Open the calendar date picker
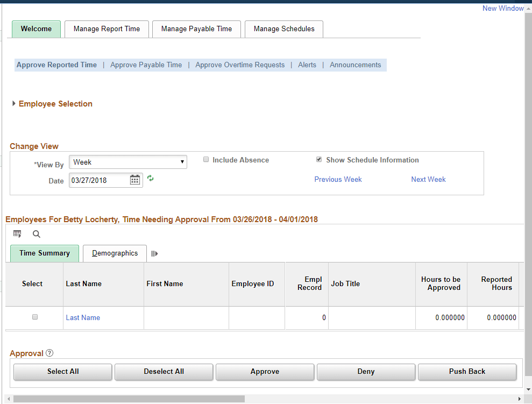 (x=135, y=179)
